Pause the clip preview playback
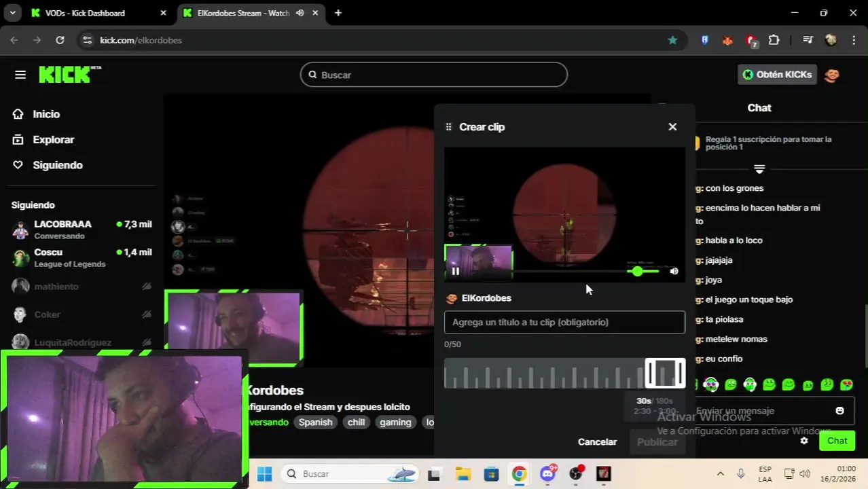Viewport: 868px width, 489px height. [x=456, y=271]
